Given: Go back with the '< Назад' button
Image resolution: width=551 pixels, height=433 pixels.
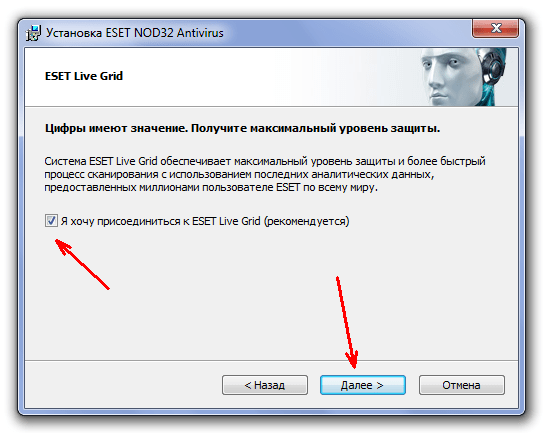Looking at the screenshot, I should pos(265,385).
